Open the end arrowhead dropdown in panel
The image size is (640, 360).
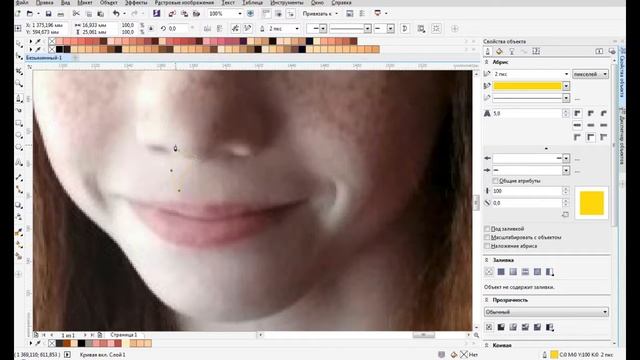[566, 170]
